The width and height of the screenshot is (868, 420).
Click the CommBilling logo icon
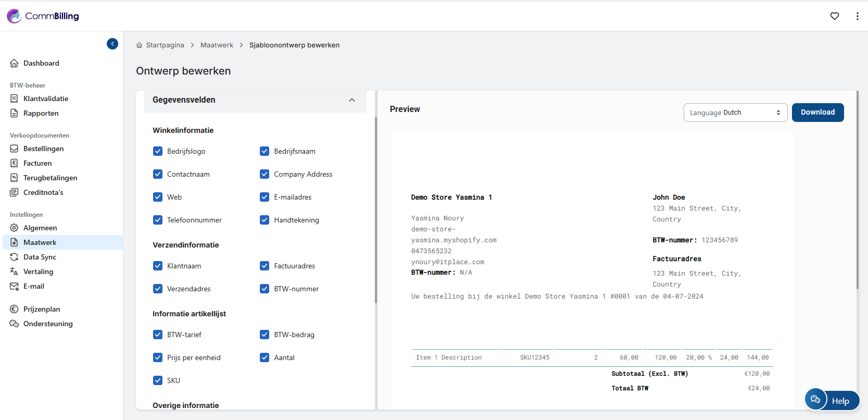[x=14, y=16]
